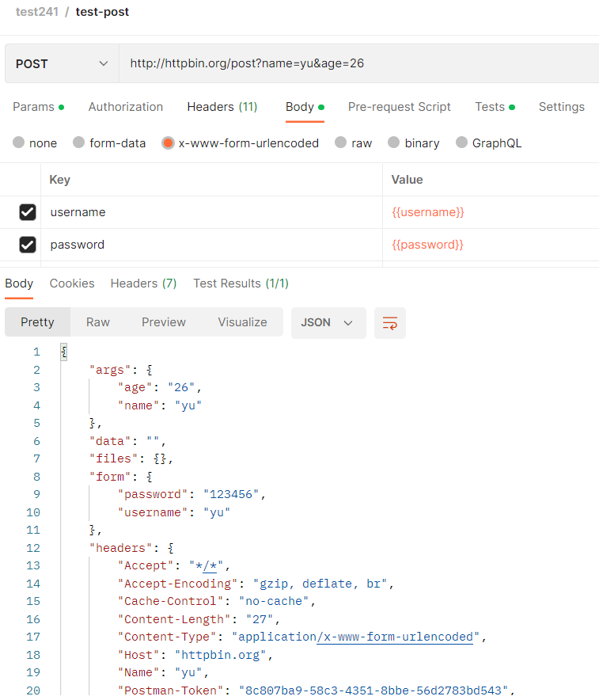Click the test241 breadcrumb link
599x700 pixels.
pos(37,12)
